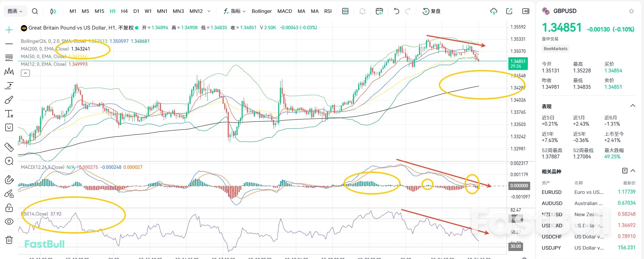
Task: Click the 复盘 replay button
Action: 432,11
